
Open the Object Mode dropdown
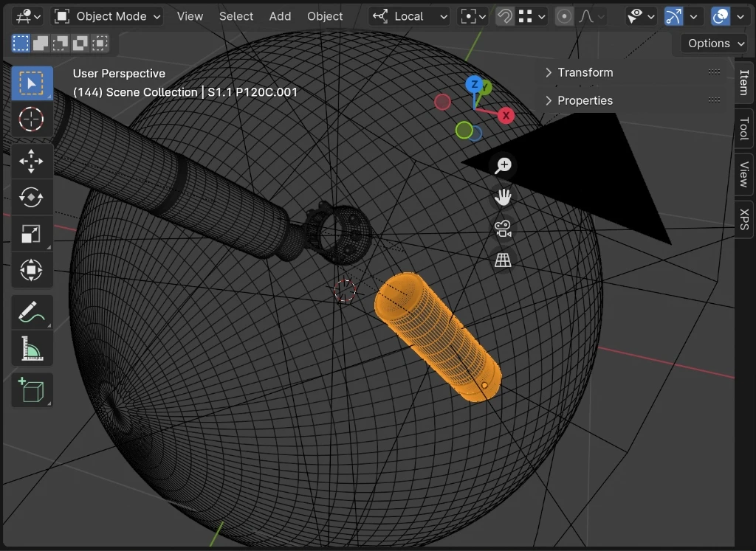click(107, 16)
